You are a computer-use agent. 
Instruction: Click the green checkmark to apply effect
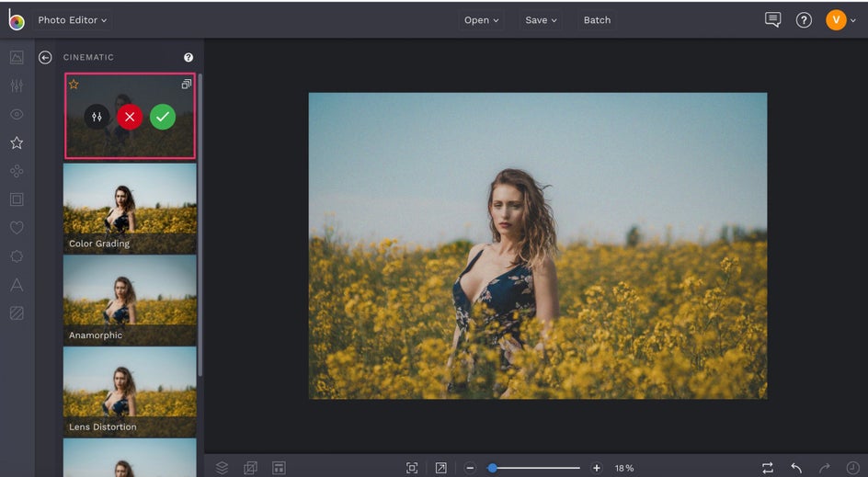pyautogui.click(x=163, y=117)
